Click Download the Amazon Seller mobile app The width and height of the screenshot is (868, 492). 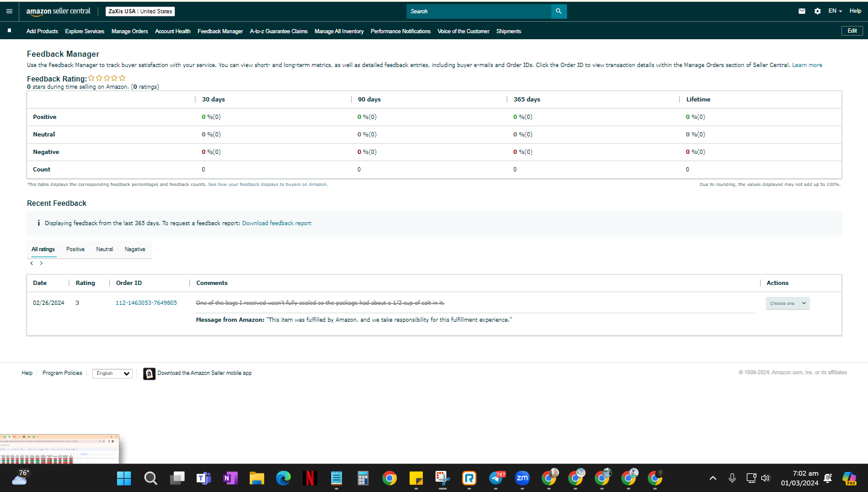tap(204, 374)
